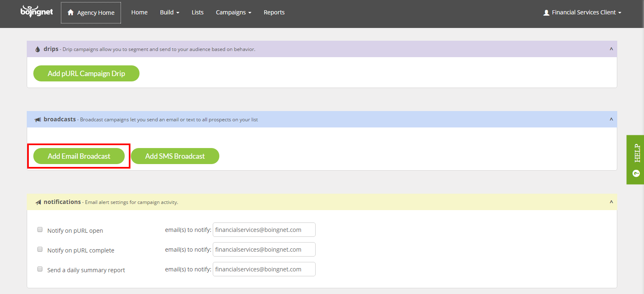The height and width of the screenshot is (294, 644).
Task: Click the 'broadcasts' section heading text
Action: (60, 119)
